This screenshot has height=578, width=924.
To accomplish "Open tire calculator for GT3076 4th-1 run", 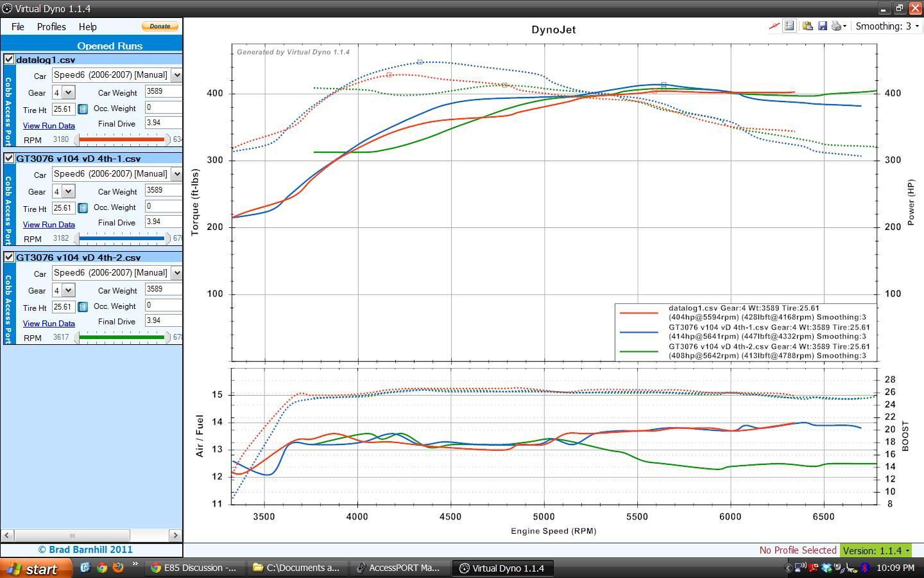I will tap(83, 208).
